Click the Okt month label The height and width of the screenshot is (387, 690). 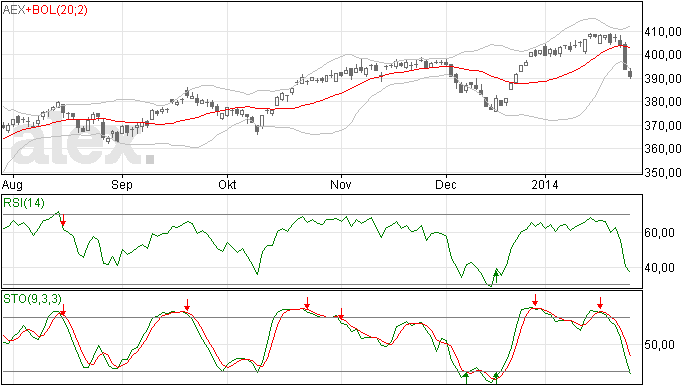click(227, 184)
